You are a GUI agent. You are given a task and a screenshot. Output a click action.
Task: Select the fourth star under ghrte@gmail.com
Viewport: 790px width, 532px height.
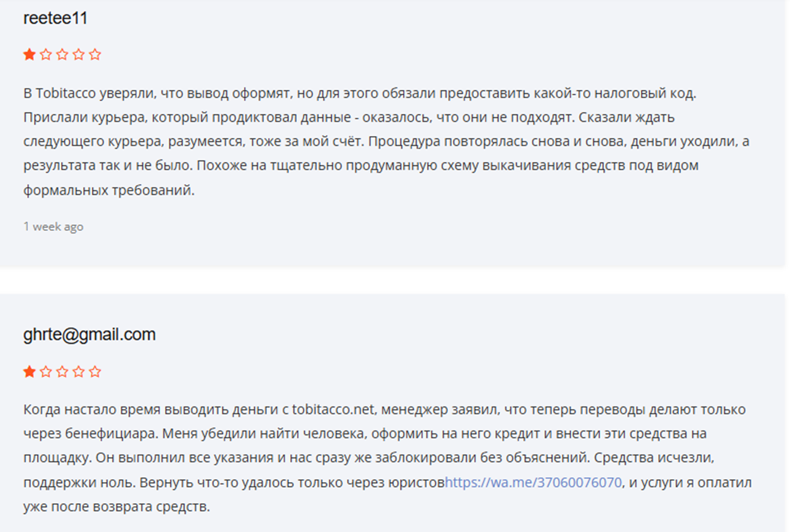coord(78,372)
